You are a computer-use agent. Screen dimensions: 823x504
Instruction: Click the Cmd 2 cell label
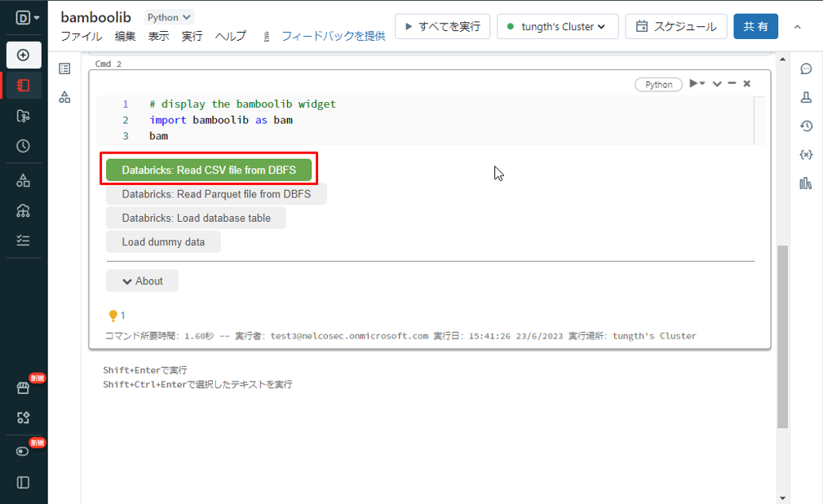click(x=108, y=64)
